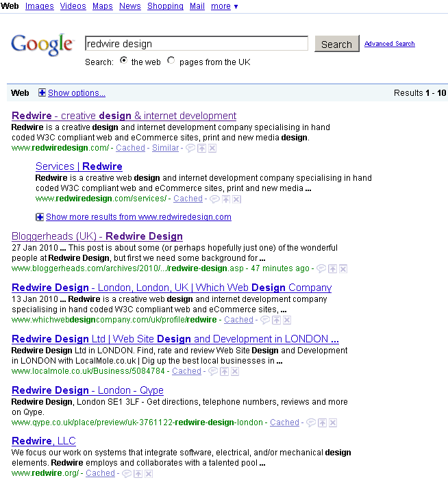Expand Show options with the plus icon

42,93
